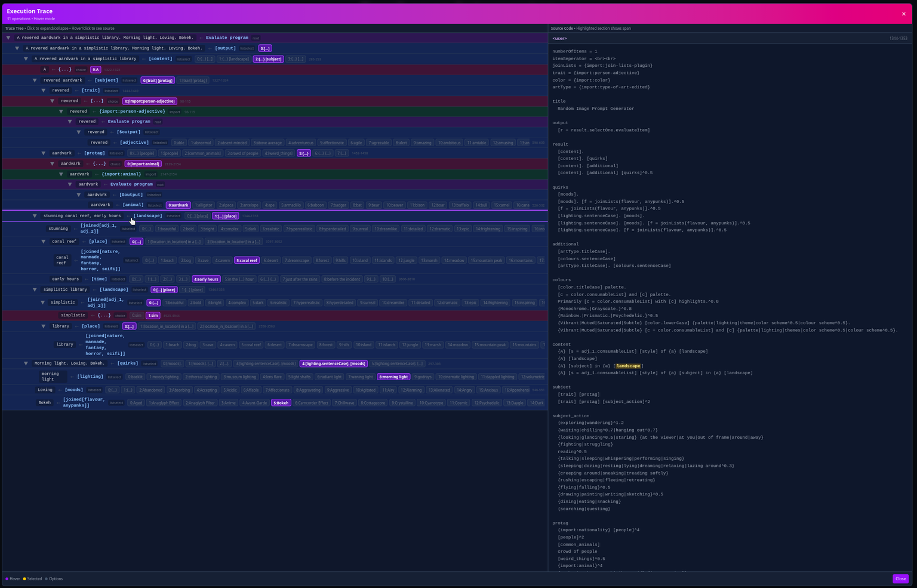Collapse the [output] row triangle
This screenshot has height=588, width=917.
click(17, 48)
